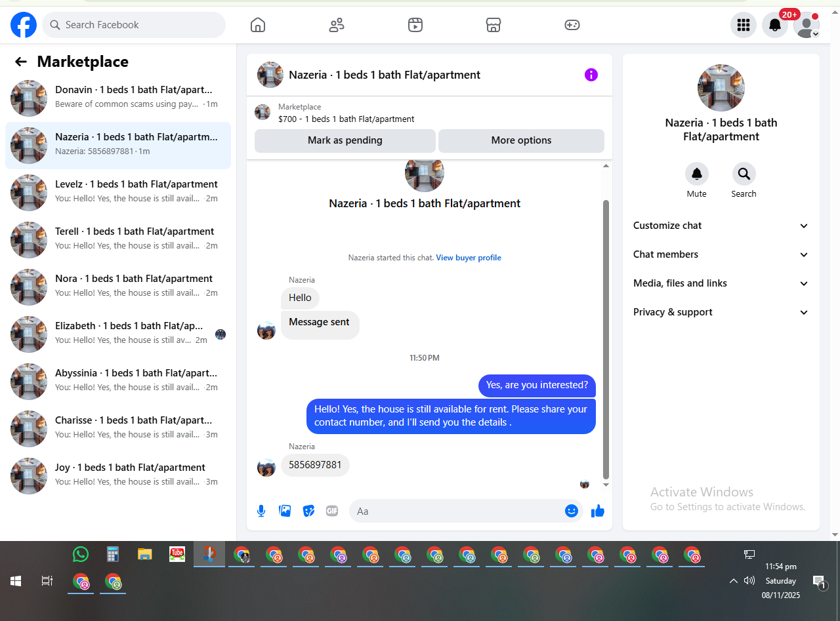Open the YouTube app taskbar icon
The image size is (840, 621).
[177, 555]
